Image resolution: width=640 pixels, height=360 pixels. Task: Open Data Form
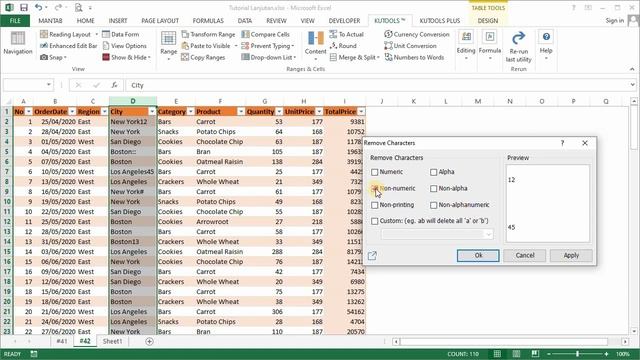coord(120,34)
